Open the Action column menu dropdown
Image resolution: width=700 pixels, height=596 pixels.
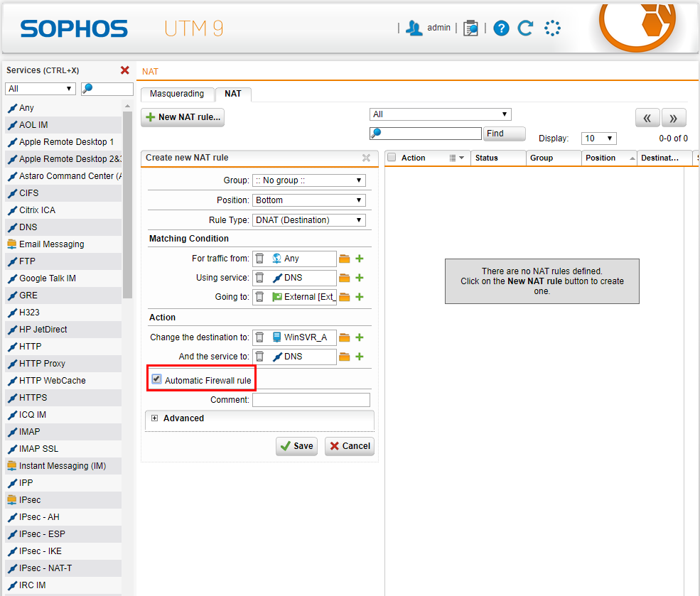point(457,158)
